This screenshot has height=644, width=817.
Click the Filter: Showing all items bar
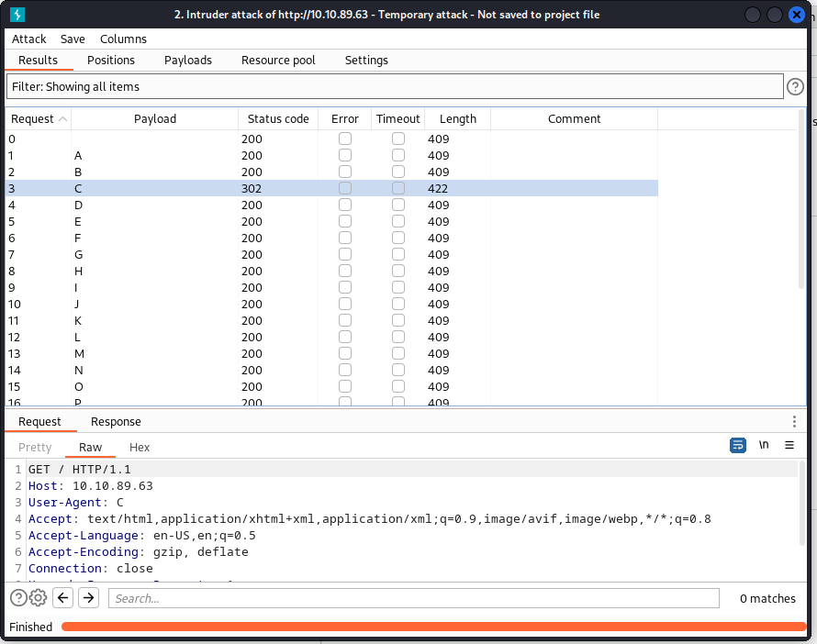[x=395, y=86]
